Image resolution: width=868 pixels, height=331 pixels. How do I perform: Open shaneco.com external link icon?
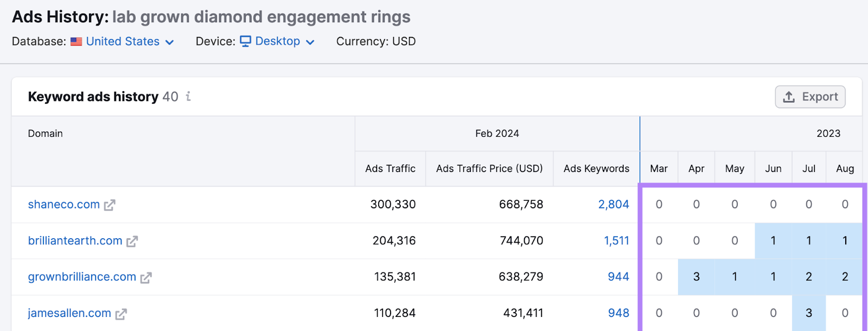point(110,205)
